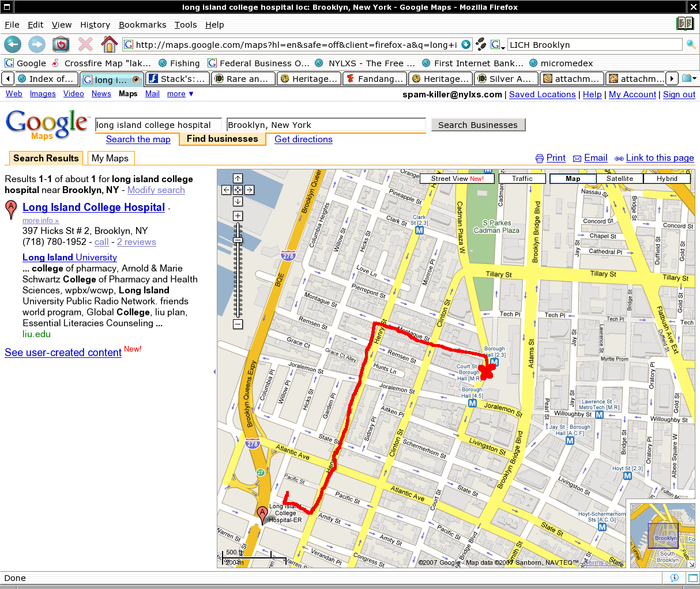Click the red Stop loading icon
700x589 pixels.
pos(85,44)
